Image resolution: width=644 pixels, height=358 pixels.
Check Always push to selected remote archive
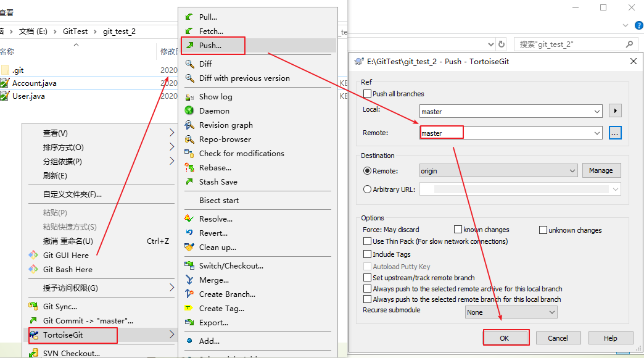(x=367, y=288)
